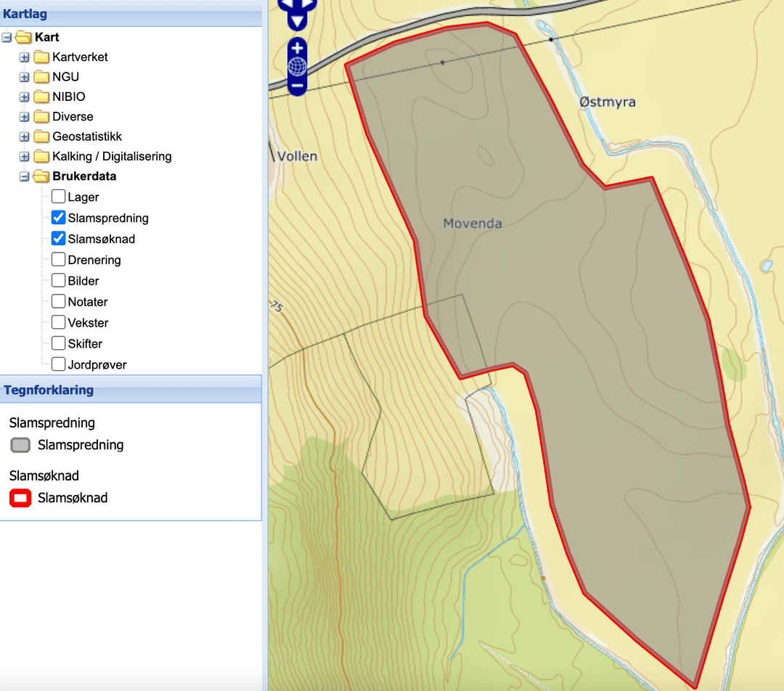Viewport: 784px width, 691px height.
Task: Click the NIBIO folder icon
Action: [x=41, y=97]
